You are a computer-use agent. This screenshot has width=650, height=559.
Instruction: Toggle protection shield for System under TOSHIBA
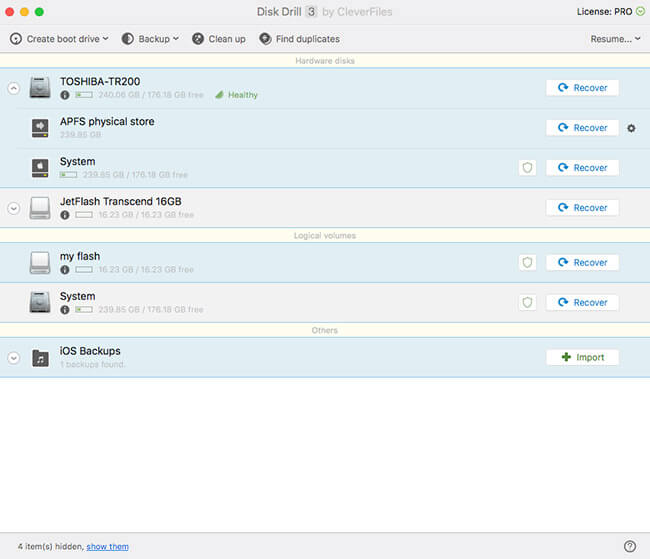[x=527, y=168]
